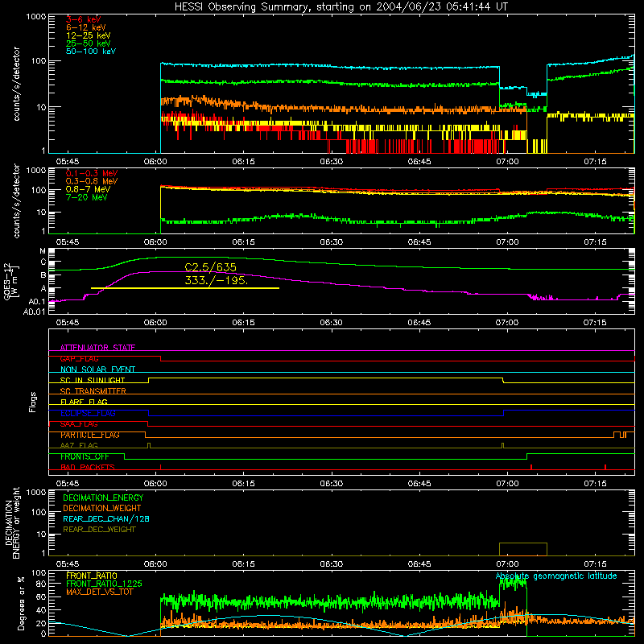Click the HESSI Observing Summary title text
Viewport: 644px width, 644px height.
coord(341,6)
